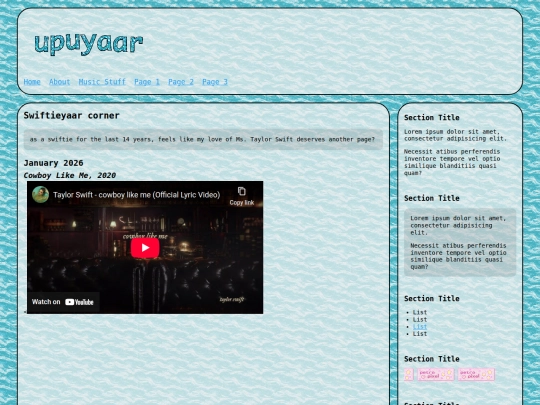This screenshot has width=540, height=405.
Task: Click the Copy link icon on the video
Action: click(242, 195)
